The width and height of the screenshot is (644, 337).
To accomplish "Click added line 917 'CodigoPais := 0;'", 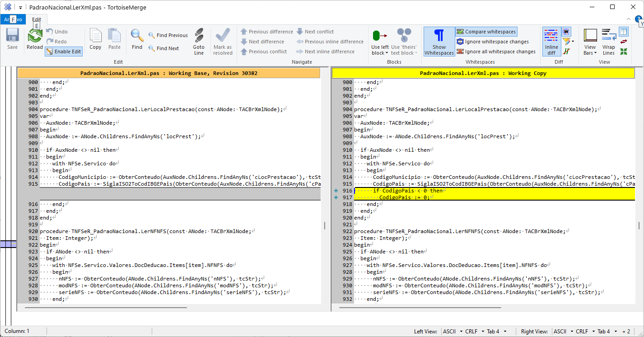I will click(x=495, y=197).
